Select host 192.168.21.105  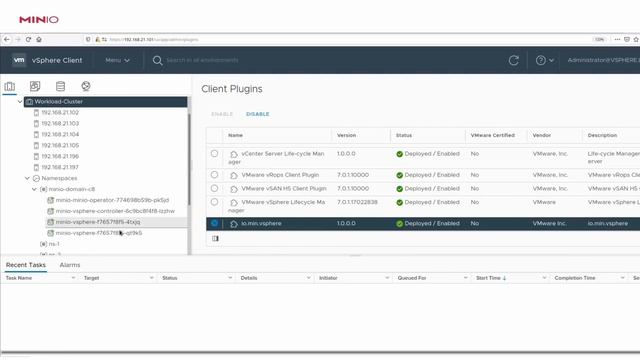coord(60,145)
